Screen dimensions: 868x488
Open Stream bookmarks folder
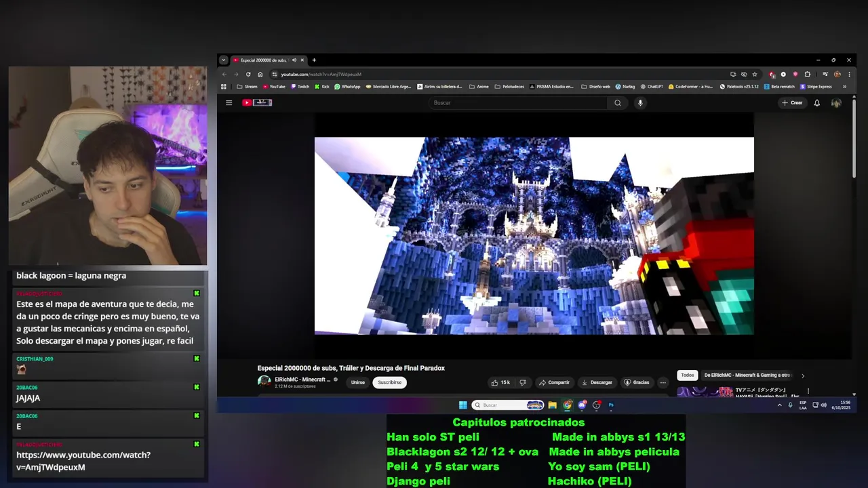(247, 87)
